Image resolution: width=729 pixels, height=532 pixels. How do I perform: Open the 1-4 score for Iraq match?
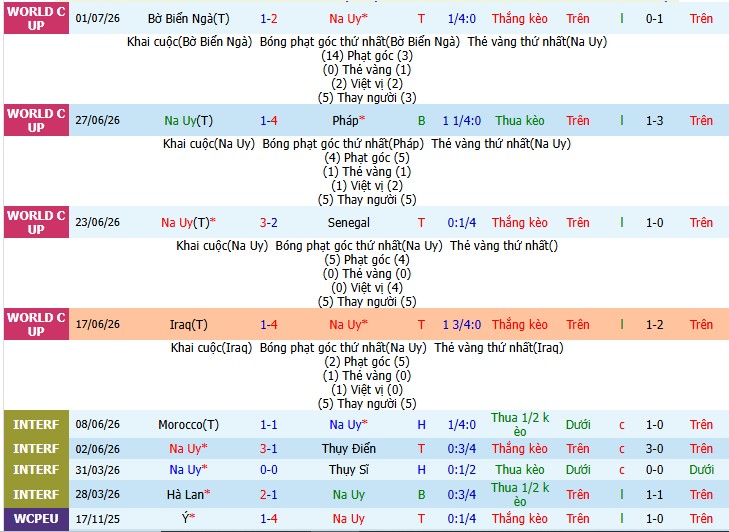point(269,325)
